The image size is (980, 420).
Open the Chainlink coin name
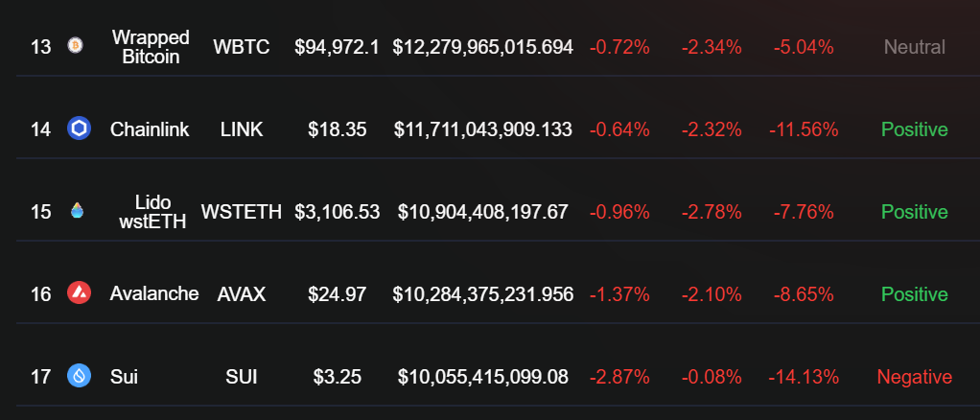[150, 128]
